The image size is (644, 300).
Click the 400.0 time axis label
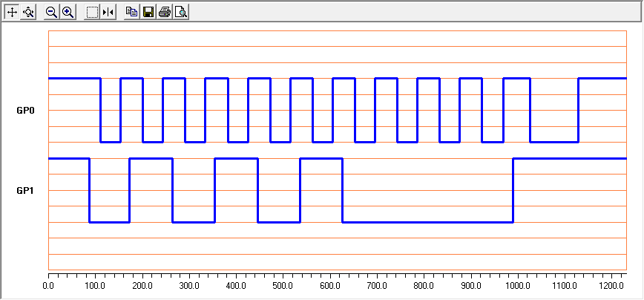point(236,285)
